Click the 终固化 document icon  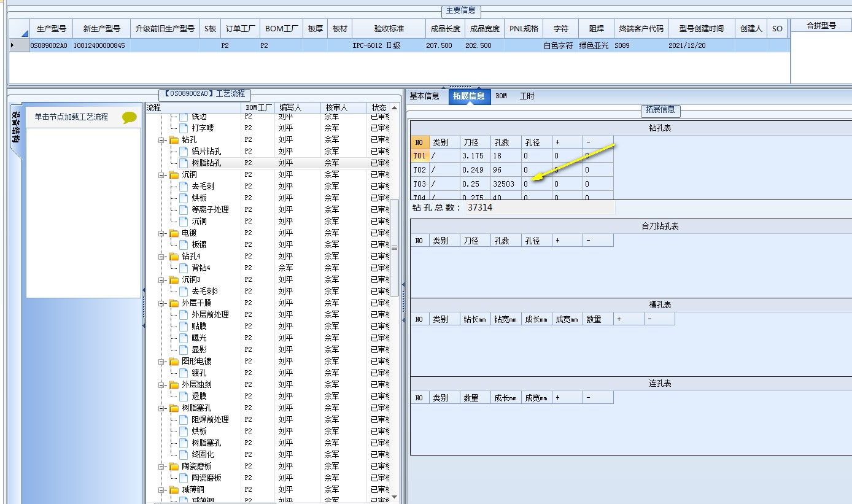pyautogui.click(x=184, y=455)
